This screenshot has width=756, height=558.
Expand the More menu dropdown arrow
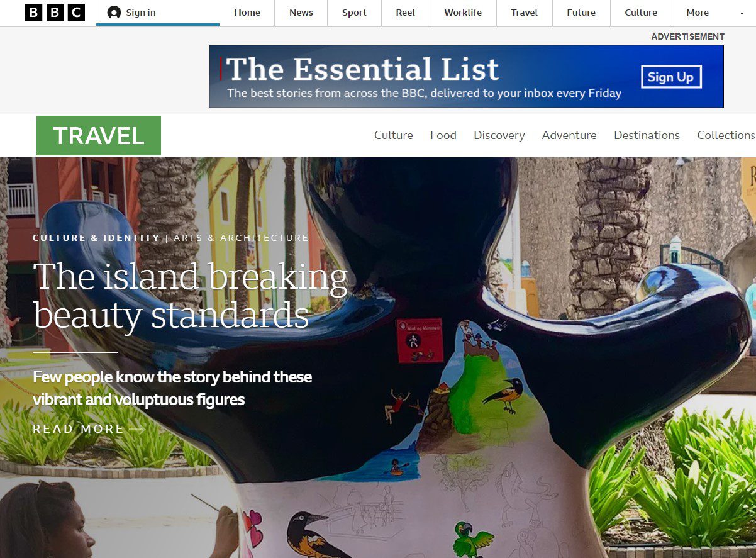(x=742, y=13)
